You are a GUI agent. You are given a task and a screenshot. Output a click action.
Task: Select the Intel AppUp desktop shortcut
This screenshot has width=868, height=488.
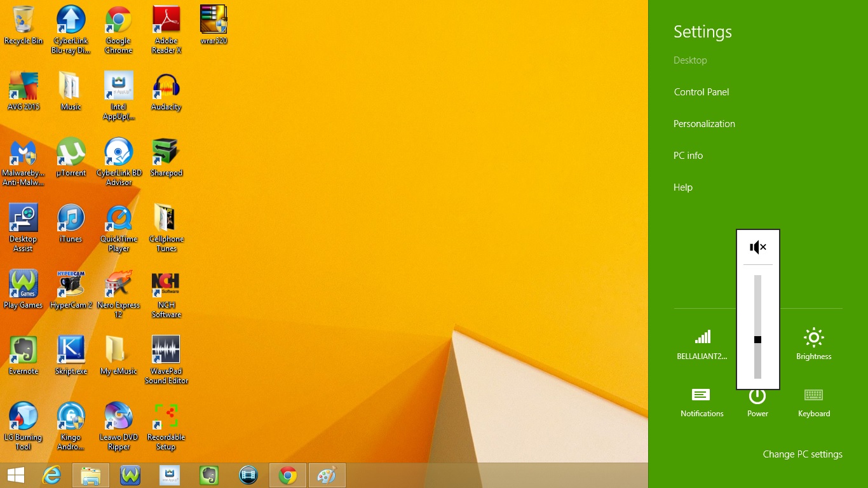[119, 96]
